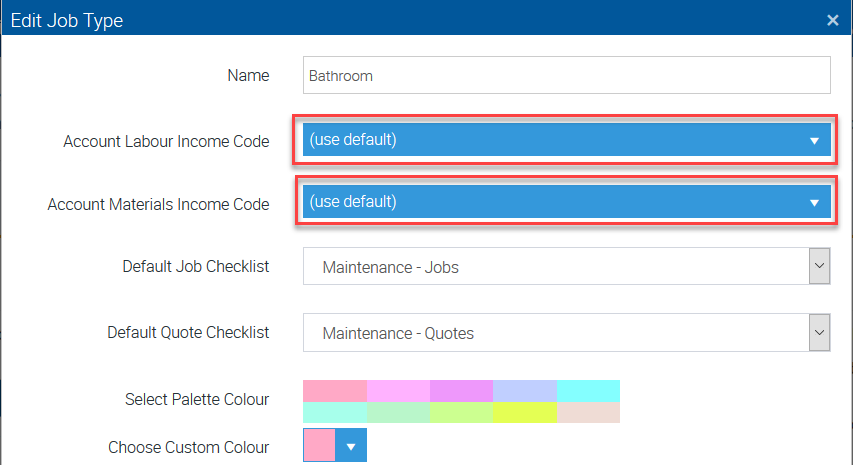The width and height of the screenshot is (853, 465).
Task: Pick the bright yellow palette swatch
Action: [525, 412]
